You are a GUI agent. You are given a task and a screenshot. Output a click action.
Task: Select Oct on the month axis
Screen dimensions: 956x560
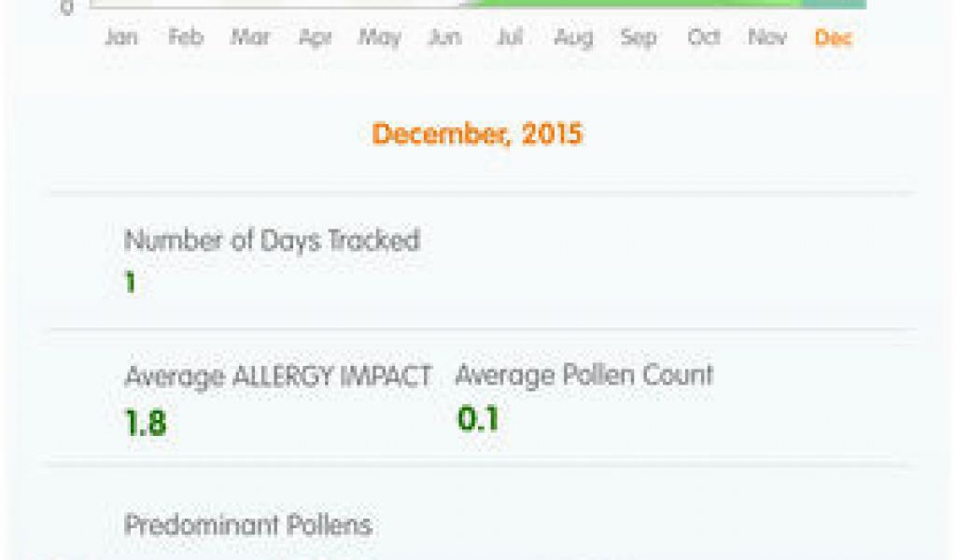(704, 37)
